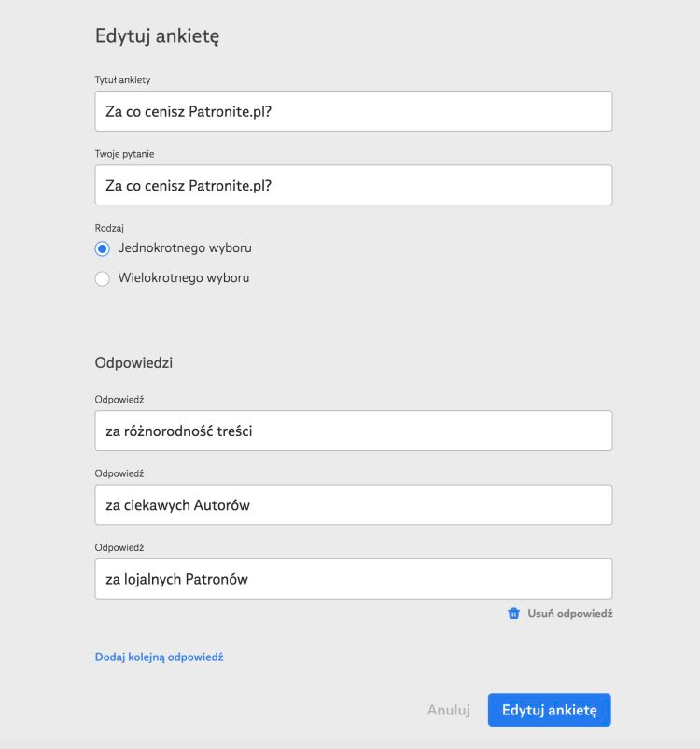Edit the answer "za różnorodność treści"
Screen dimensions: 700x749
pos(354,431)
